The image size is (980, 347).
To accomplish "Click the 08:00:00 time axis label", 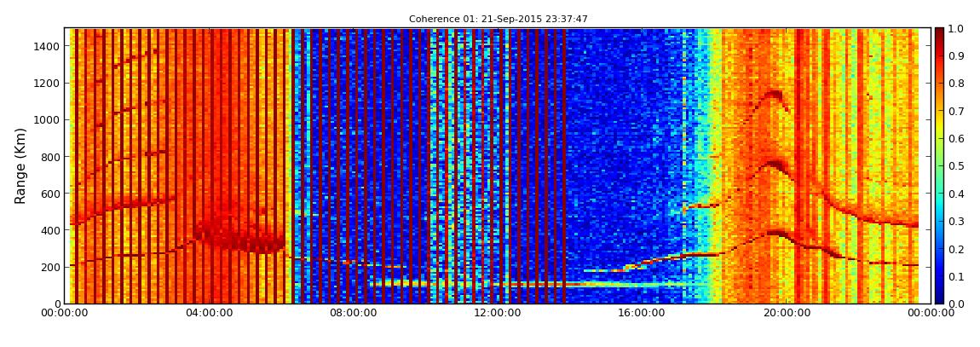I will click(x=353, y=313).
